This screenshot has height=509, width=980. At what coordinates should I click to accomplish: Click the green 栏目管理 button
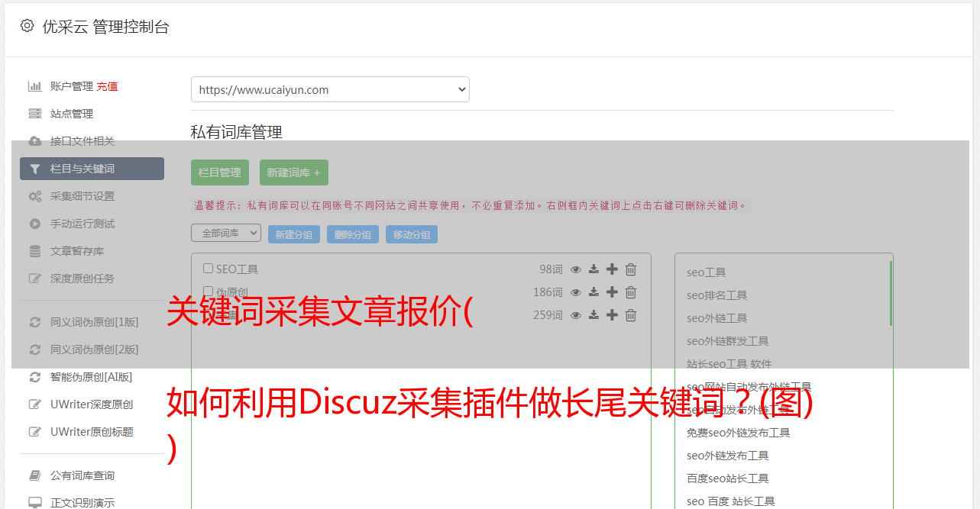tap(220, 172)
